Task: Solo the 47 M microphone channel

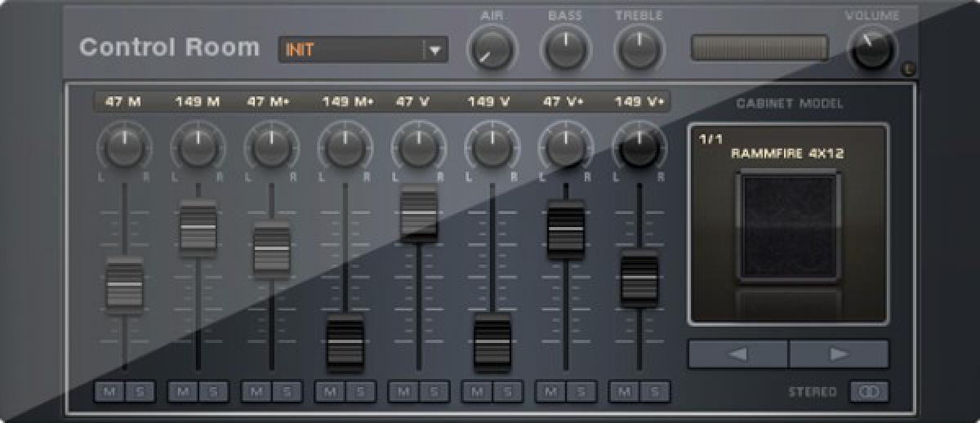Action: coord(139,392)
